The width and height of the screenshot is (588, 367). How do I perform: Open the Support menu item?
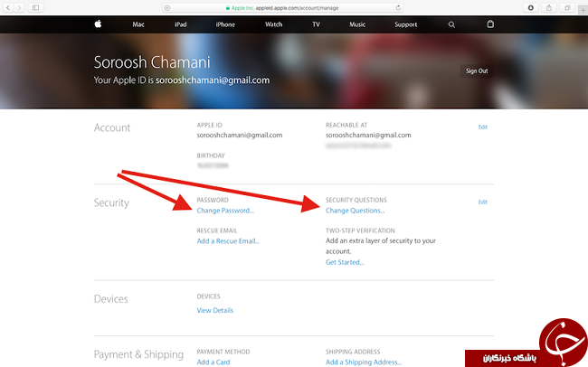coord(406,24)
